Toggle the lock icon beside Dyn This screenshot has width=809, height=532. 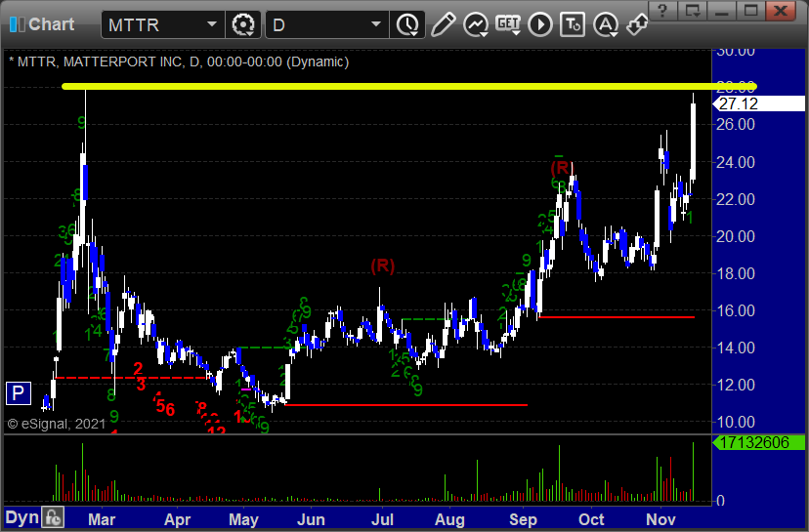click(x=53, y=517)
